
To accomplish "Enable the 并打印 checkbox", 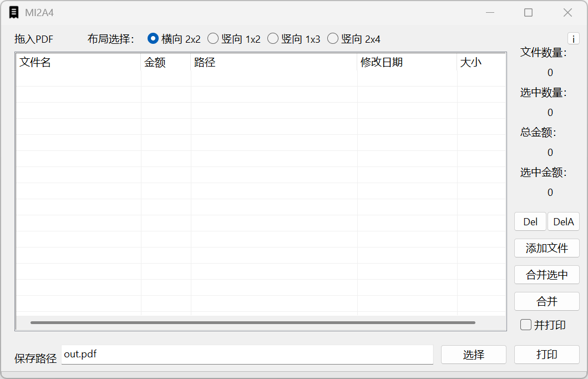I will (525, 325).
